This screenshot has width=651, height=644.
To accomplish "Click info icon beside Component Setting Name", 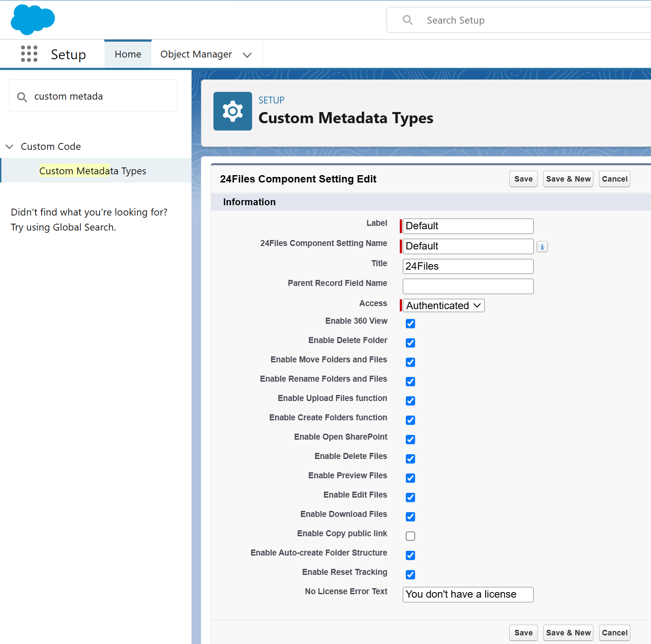I will point(542,247).
